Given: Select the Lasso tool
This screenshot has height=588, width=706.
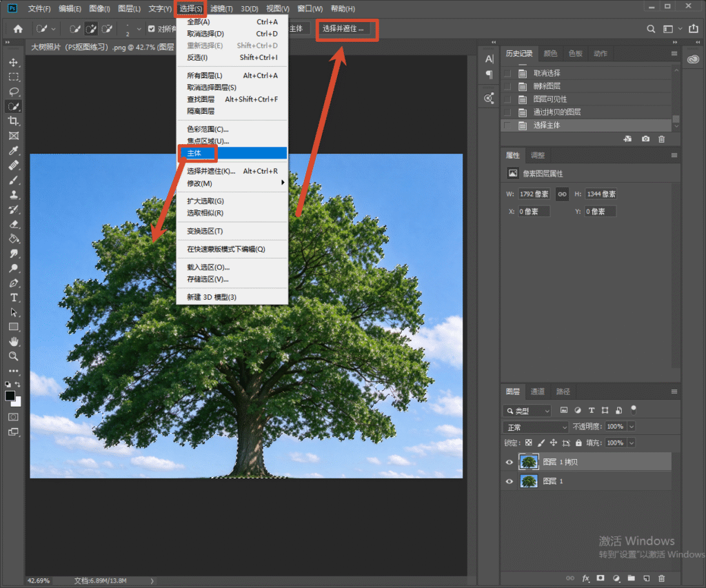Looking at the screenshot, I should (14, 92).
